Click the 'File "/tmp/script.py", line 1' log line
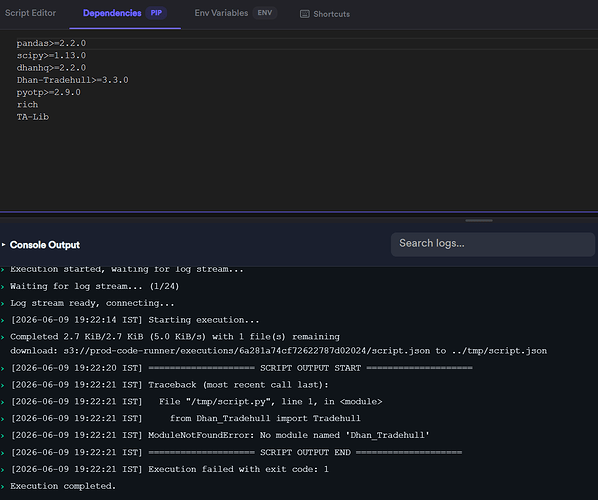This screenshot has height=500, width=598. point(196,402)
